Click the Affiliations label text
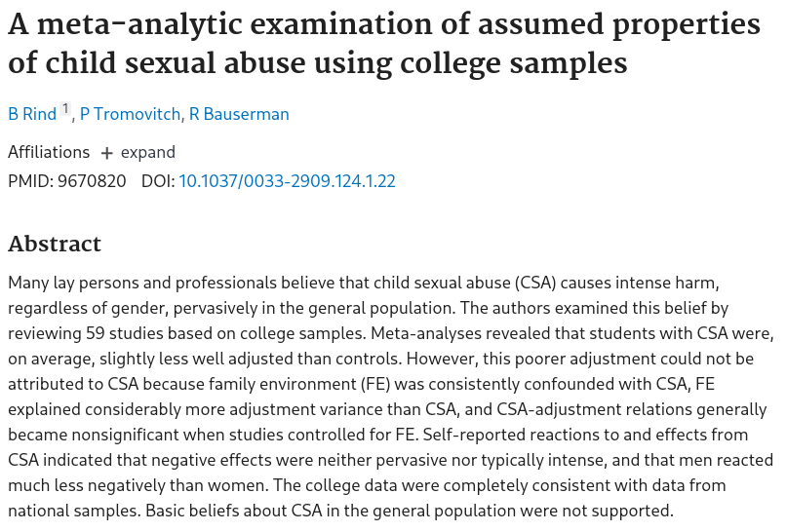 coord(49,152)
